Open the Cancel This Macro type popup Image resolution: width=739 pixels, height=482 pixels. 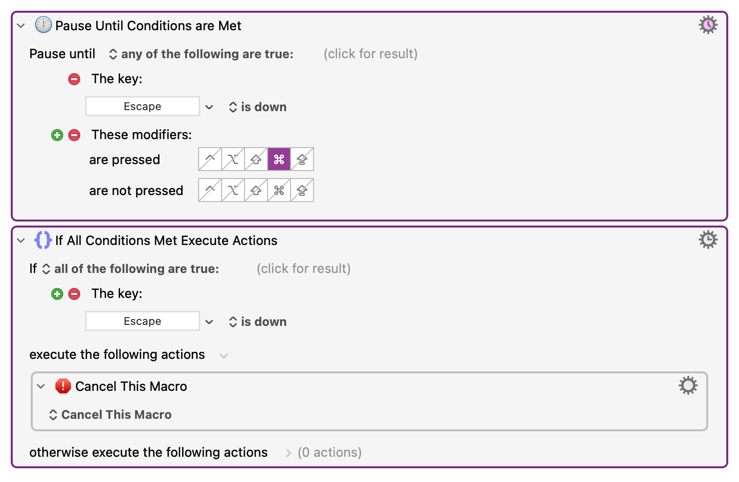point(110,415)
